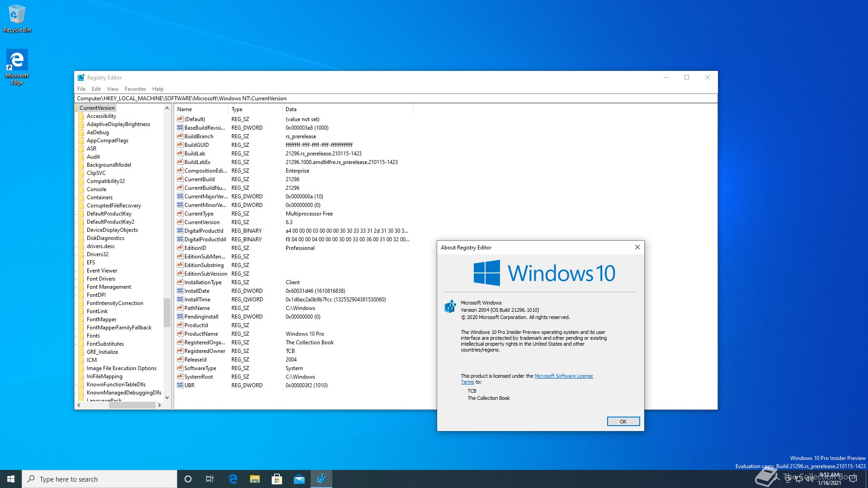Open volume control in system tray
The image size is (868, 488).
click(x=810, y=479)
